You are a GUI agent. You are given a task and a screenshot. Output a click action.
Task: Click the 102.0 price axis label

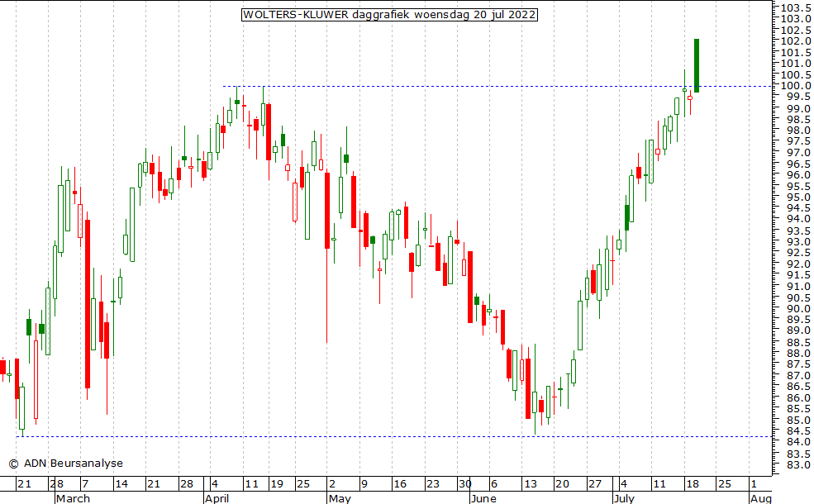[x=796, y=41]
